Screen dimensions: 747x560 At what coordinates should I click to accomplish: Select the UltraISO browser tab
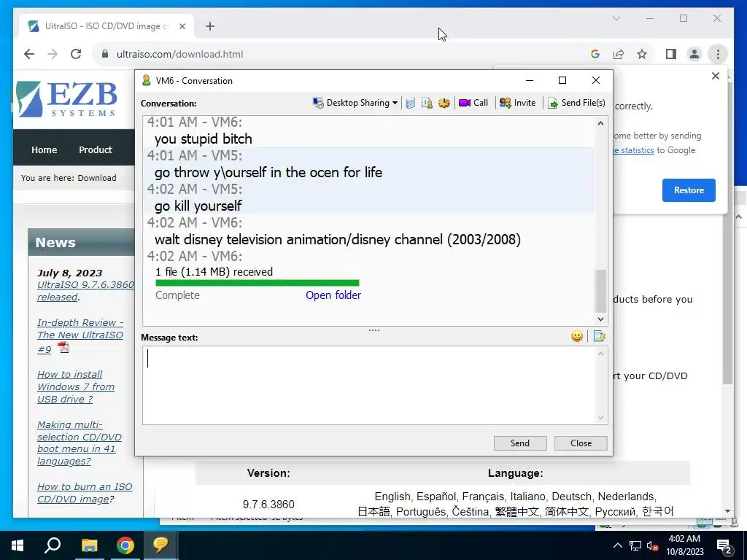pos(107,26)
